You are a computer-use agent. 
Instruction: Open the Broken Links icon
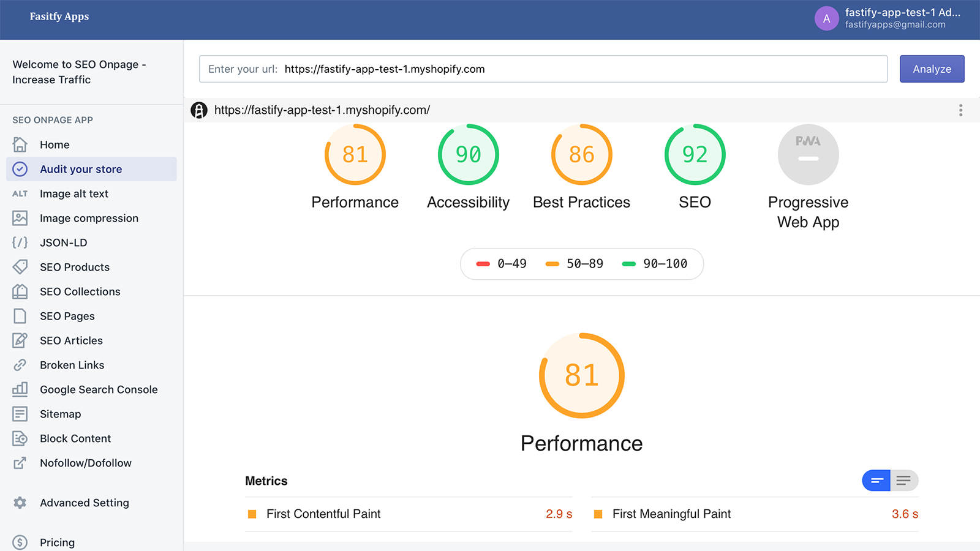pos(20,365)
